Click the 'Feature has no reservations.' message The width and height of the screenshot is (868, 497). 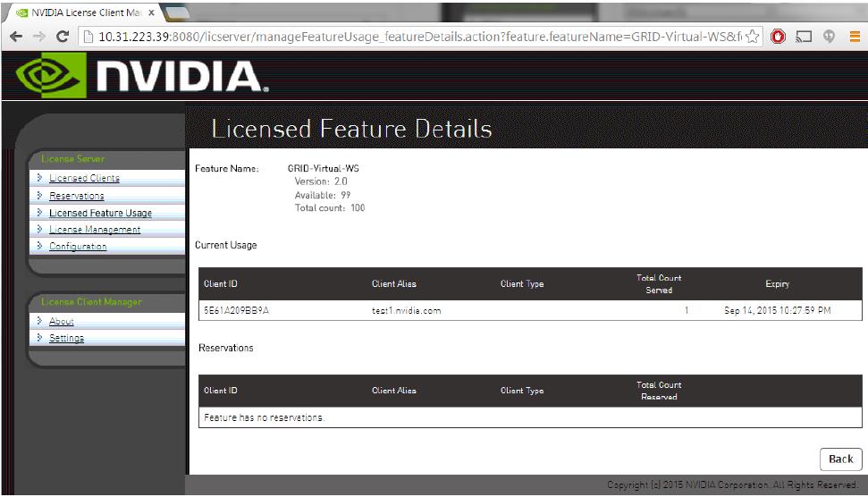click(264, 417)
